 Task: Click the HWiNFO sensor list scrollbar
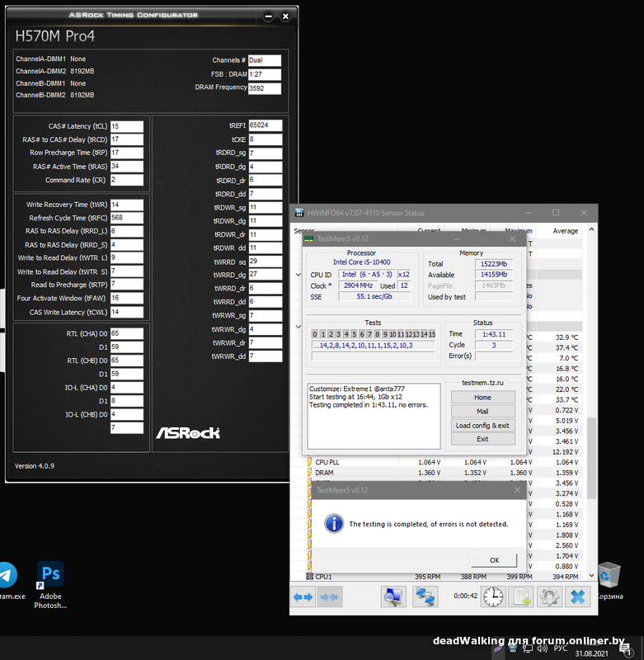[591, 445]
